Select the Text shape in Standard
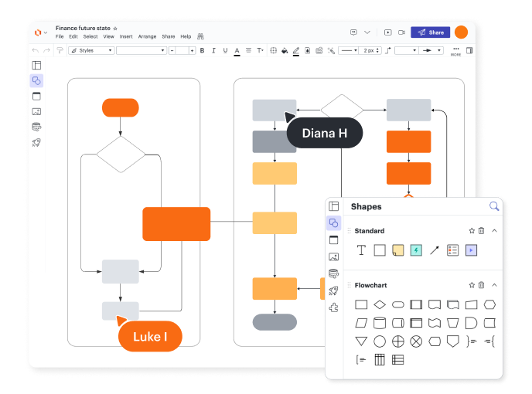The width and height of the screenshot is (532, 394). point(361,250)
